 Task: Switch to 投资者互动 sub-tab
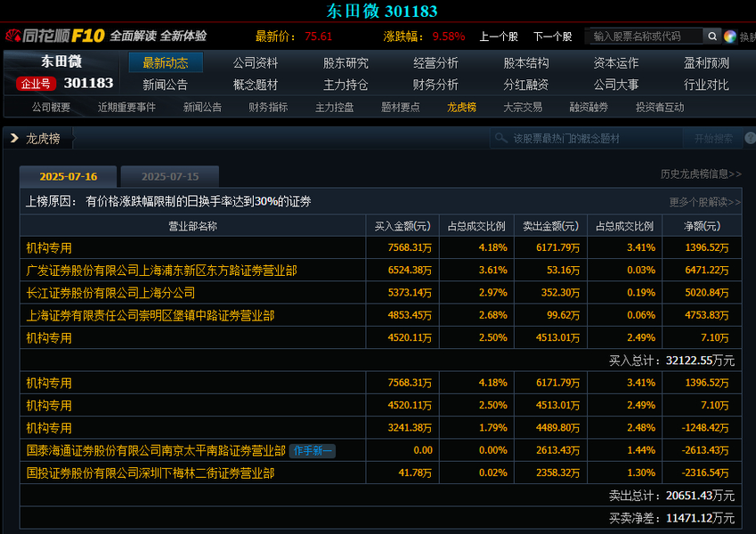pos(660,107)
